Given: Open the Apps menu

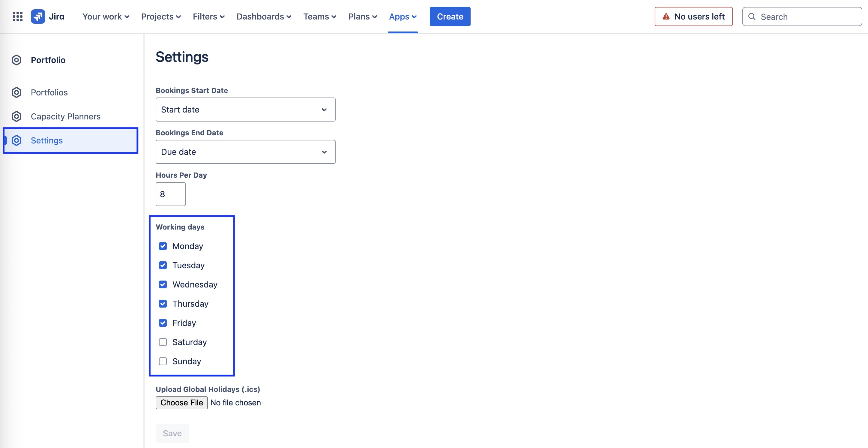Looking at the screenshot, I should (403, 17).
